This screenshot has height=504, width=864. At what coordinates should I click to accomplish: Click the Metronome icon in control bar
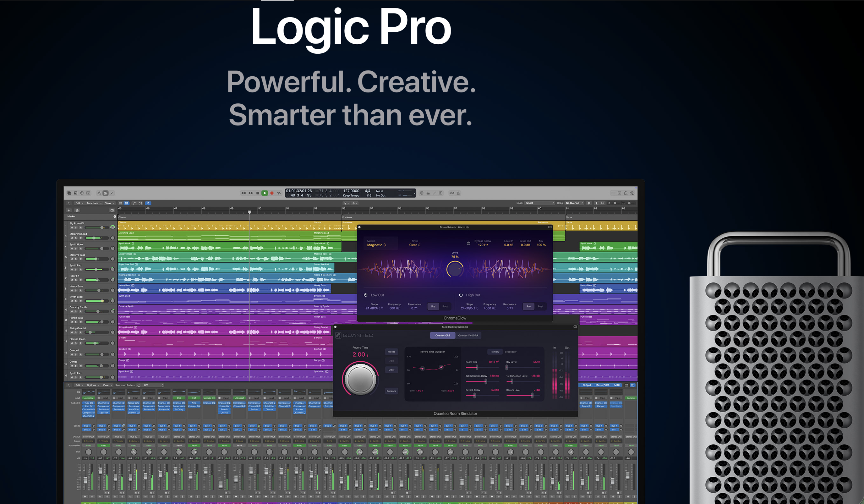458,193
